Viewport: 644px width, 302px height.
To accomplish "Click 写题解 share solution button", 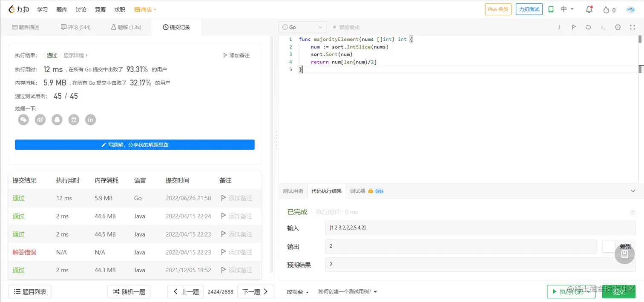I will (135, 145).
